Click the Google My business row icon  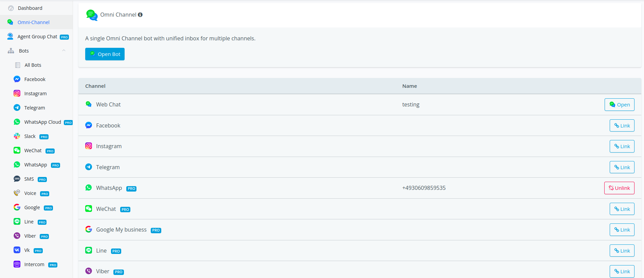coord(89,229)
